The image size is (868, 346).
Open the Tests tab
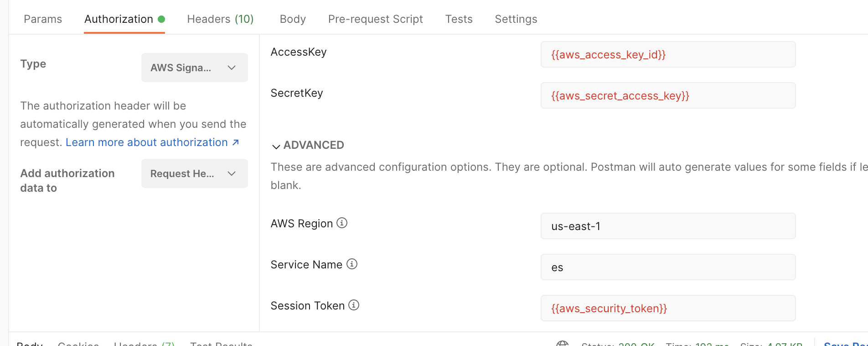tap(459, 19)
